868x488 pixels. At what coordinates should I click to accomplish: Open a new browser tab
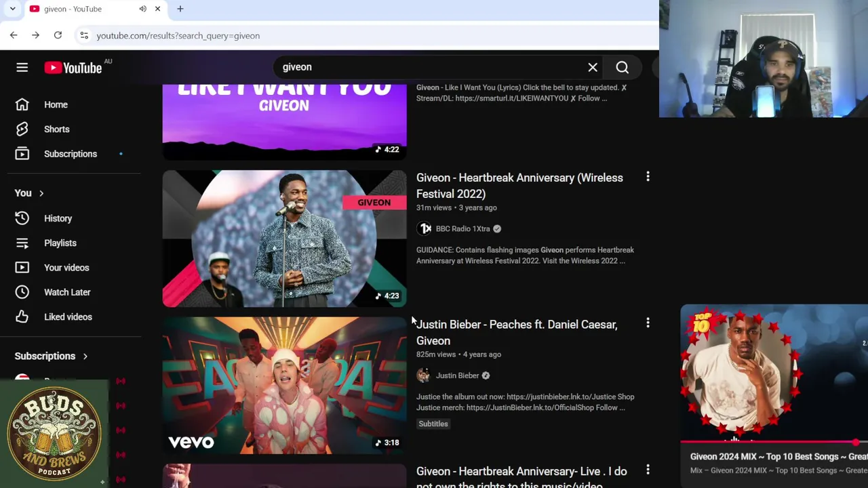[180, 9]
